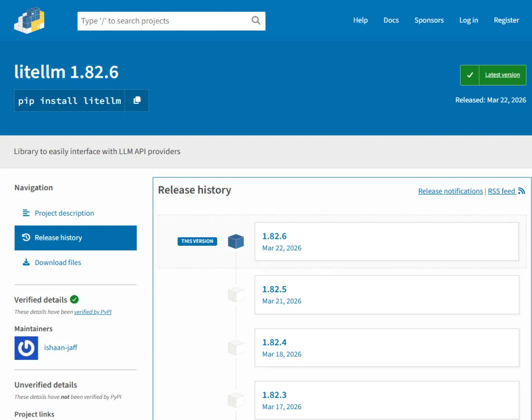Image resolution: width=532 pixels, height=420 pixels.
Task: Click the search magnifier icon
Action: (x=256, y=21)
